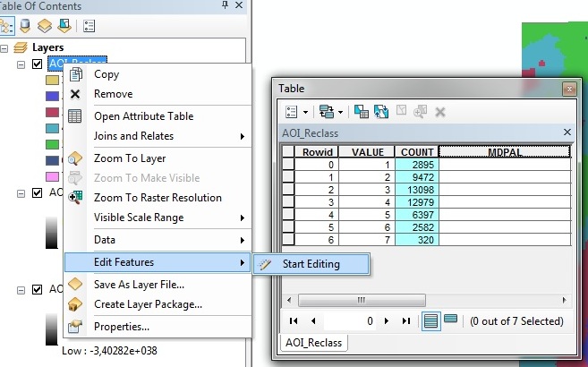
Task: Click List By Source cylinder icon
Action: tap(25, 26)
